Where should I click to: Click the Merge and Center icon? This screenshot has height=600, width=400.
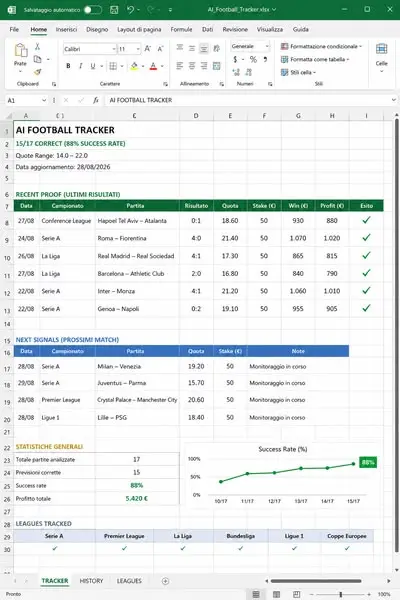[217, 66]
